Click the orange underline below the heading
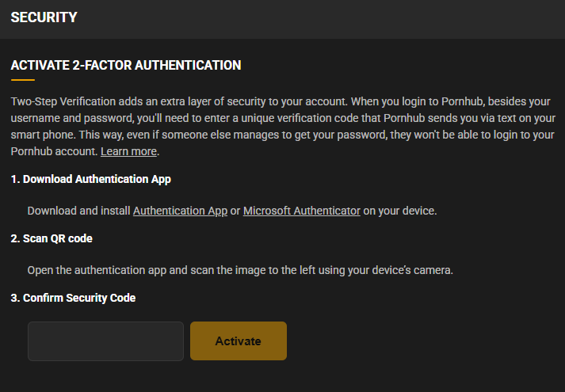The image size is (565, 392). coord(23,80)
